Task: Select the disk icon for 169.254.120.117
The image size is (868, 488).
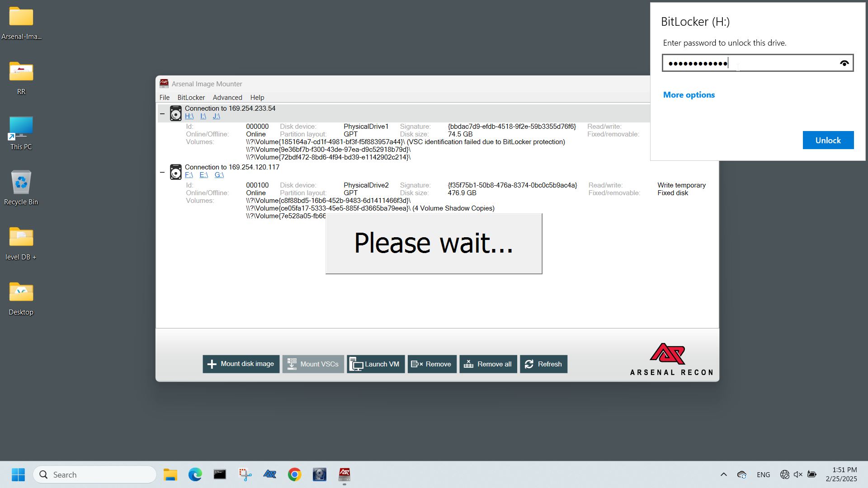Action: point(175,172)
